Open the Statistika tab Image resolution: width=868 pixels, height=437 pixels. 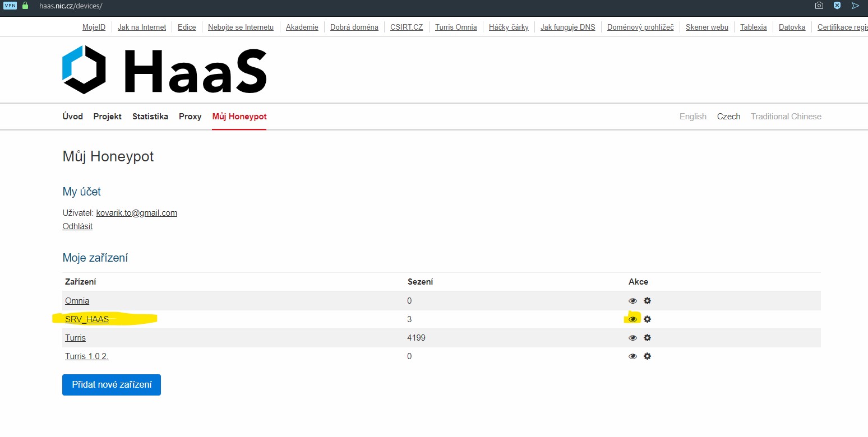pyautogui.click(x=150, y=117)
